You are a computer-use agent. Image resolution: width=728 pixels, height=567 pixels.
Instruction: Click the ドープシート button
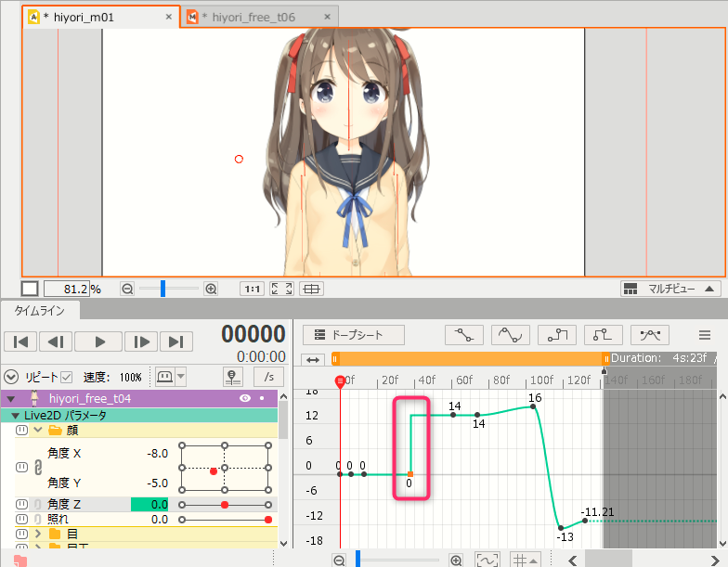pos(356,334)
